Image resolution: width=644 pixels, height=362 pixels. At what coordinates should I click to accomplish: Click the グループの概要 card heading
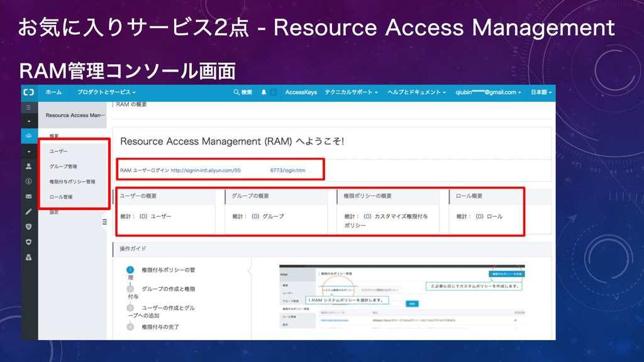[250, 196]
